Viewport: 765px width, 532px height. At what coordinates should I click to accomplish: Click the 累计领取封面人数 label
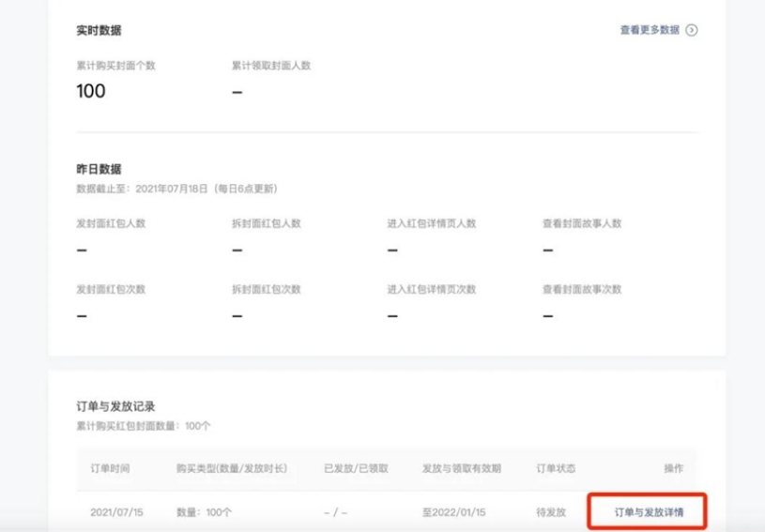tap(271, 66)
